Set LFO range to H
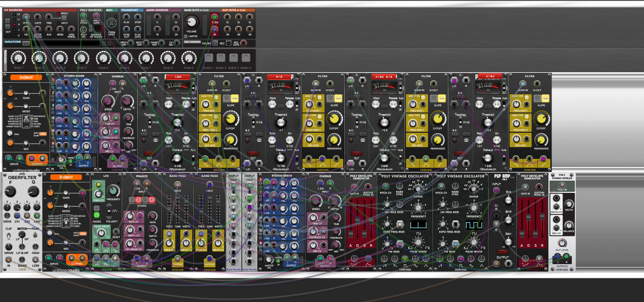 point(96,208)
